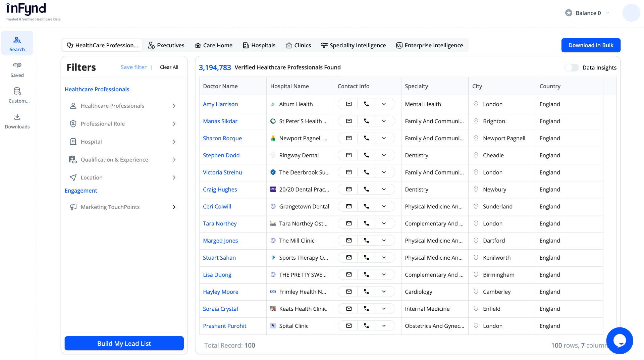Switch to the Care Home tab
The width and height of the screenshot is (644, 360).
(214, 45)
